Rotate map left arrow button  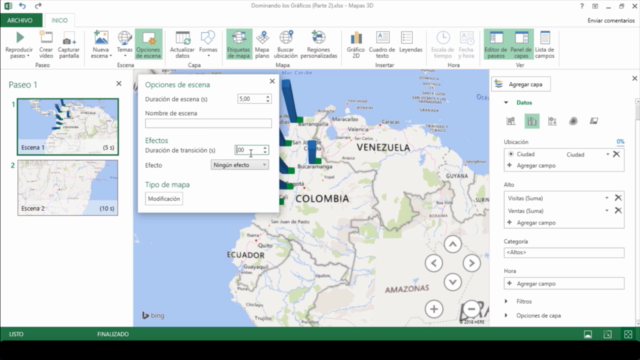[434, 263]
